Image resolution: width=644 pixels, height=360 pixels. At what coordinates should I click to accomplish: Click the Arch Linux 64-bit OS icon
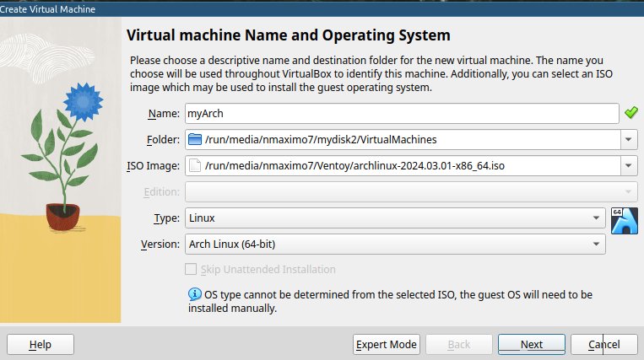(x=624, y=219)
